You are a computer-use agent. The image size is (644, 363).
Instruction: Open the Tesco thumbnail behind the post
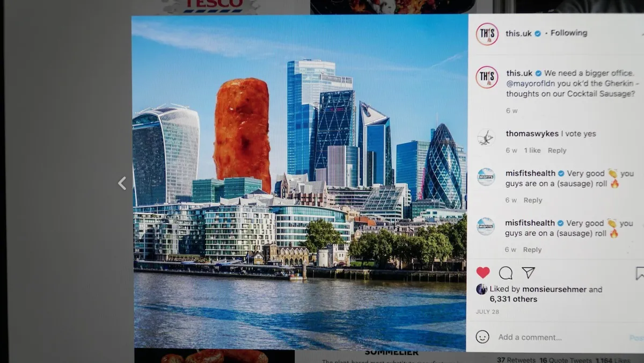212,6
